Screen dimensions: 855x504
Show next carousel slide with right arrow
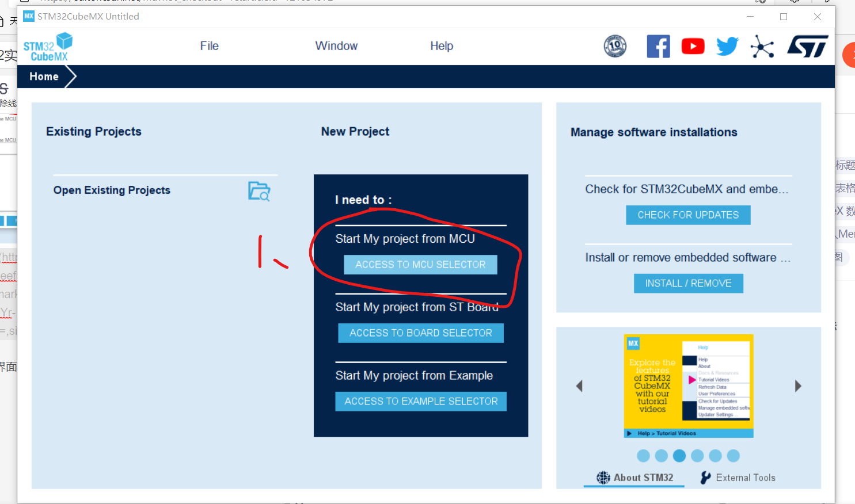click(798, 386)
